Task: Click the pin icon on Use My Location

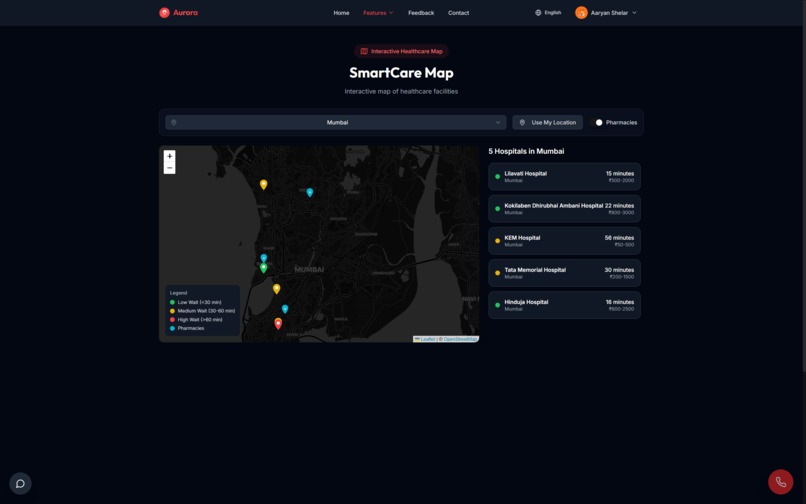Action: [x=522, y=122]
